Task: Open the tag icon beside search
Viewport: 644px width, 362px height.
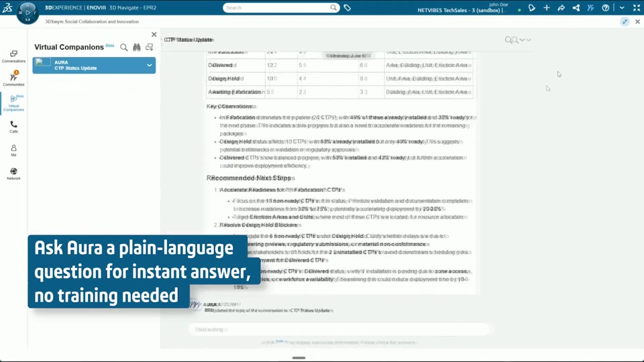Action: [x=347, y=7]
